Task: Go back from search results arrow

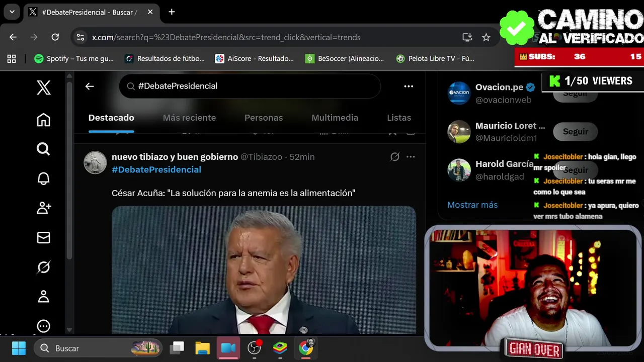Action: tap(90, 86)
